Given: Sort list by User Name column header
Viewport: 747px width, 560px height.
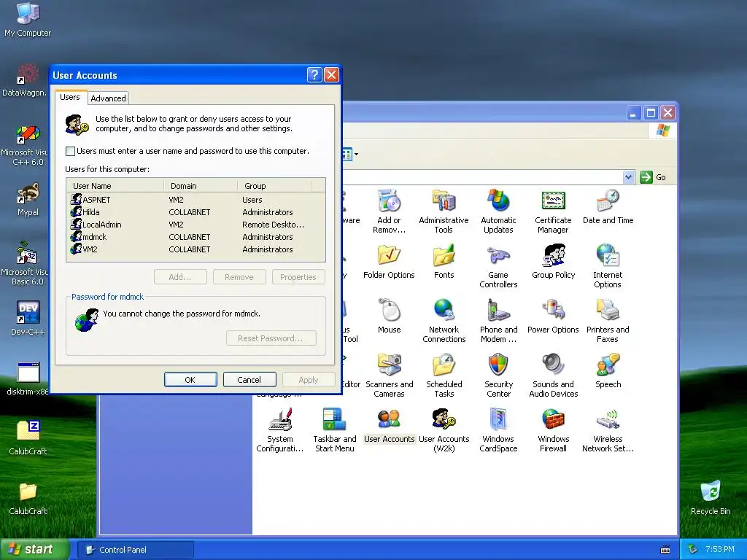Looking at the screenshot, I should pyautogui.click(x=116, y=186).
